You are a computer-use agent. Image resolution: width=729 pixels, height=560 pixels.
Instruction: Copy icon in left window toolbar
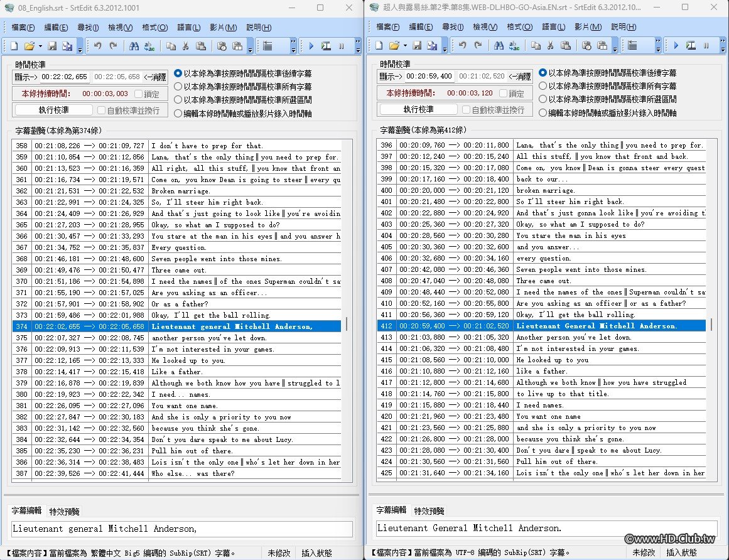171,46
